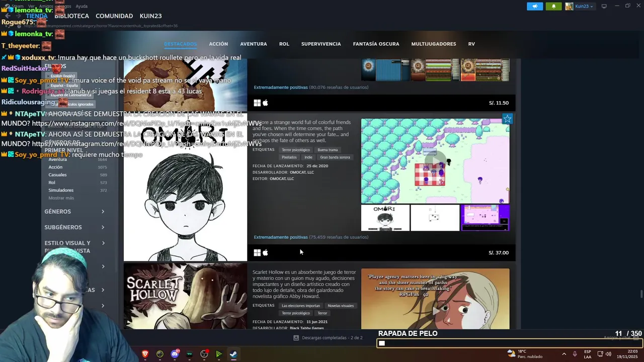Click the 'Indie' tag
This screenshot has height=362, width=644.
[x=308, y=157]
